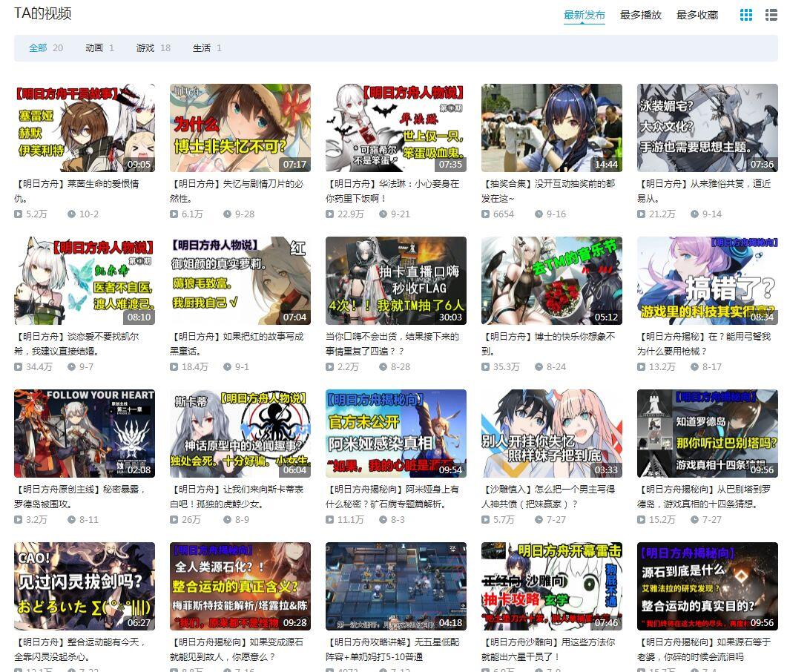Open thumbnail for 华法琳 vampire video
The width and height of the screenshot is (787, 672).
(396, 128)
